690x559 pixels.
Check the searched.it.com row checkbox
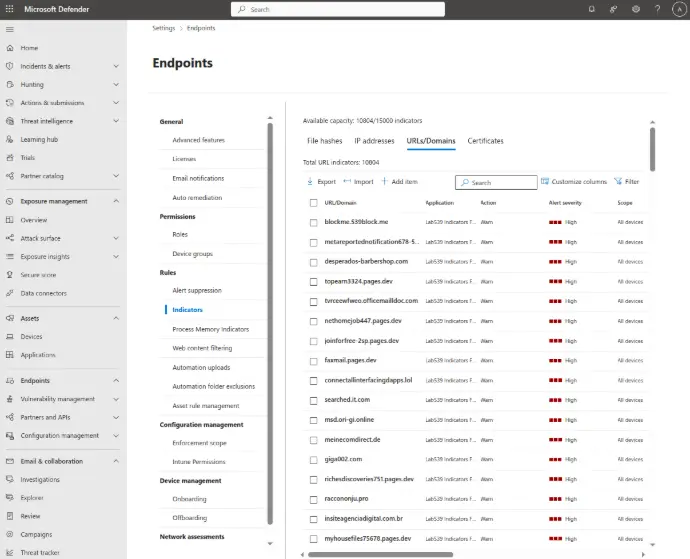click(x=313, y=401)
